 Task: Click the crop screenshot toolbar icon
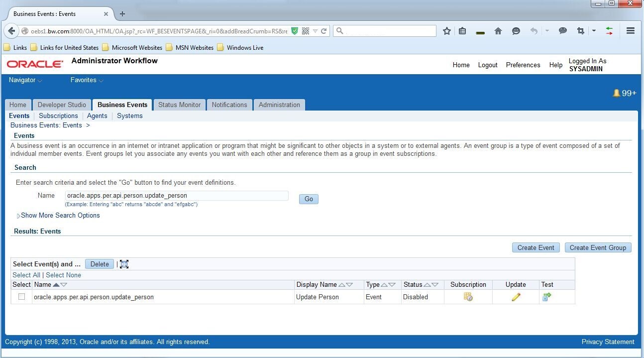coord(580,31)
